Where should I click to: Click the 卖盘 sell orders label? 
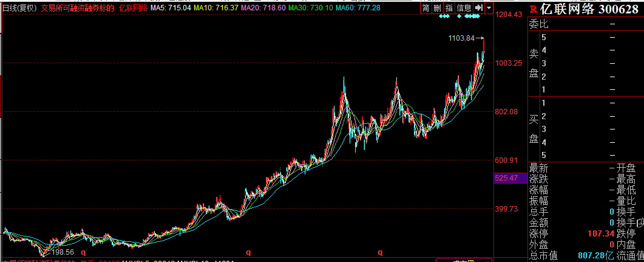534,64
